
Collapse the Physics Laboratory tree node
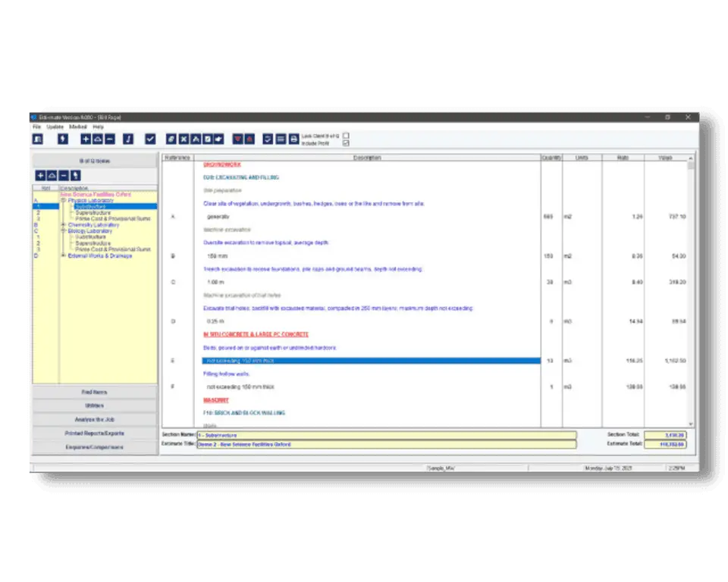click(x=64, y=201)
